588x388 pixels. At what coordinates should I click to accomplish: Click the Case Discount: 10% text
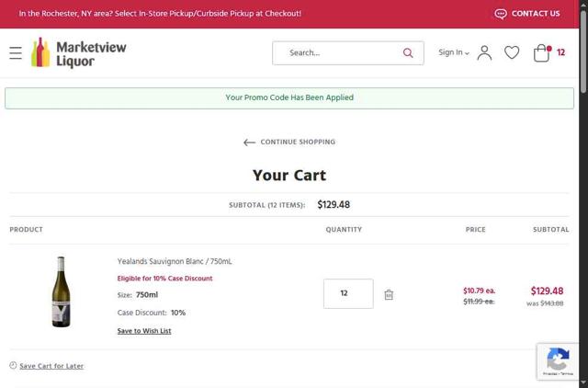click(x=151, y=313)
